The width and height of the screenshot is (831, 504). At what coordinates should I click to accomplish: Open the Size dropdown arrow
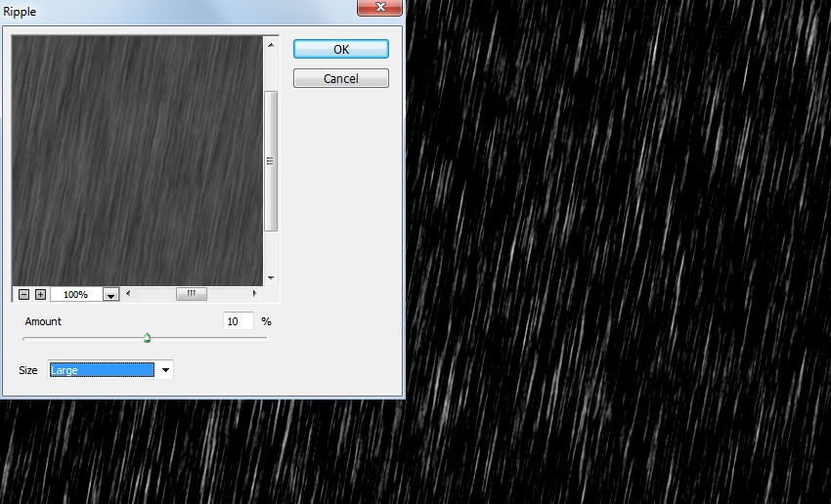point(165,370)
